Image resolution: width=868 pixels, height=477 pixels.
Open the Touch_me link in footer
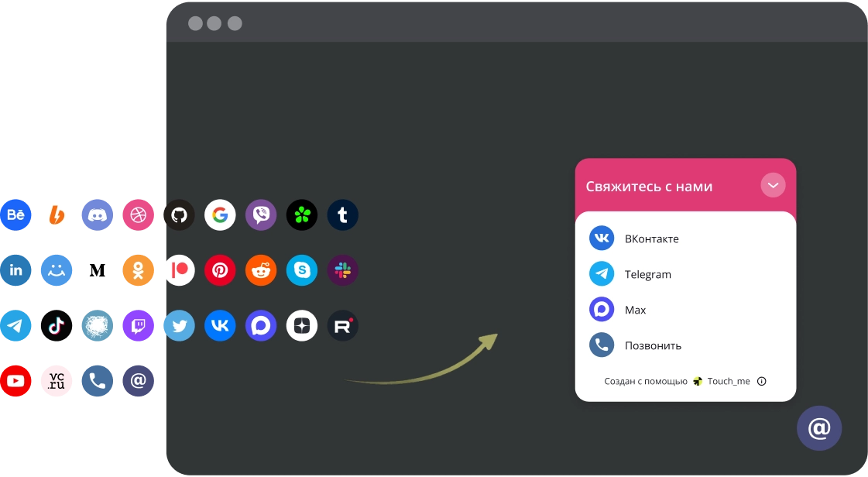pyautogui.click(x=728, y=381)
